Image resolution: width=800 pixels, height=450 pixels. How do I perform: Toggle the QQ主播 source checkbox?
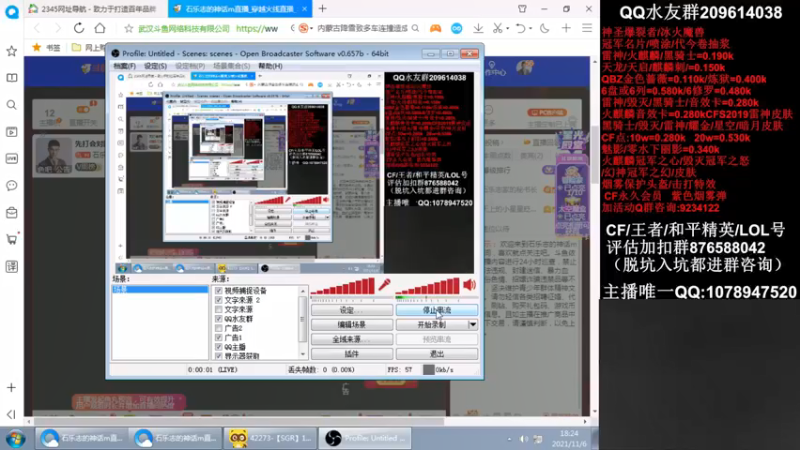tap(218, 347)
